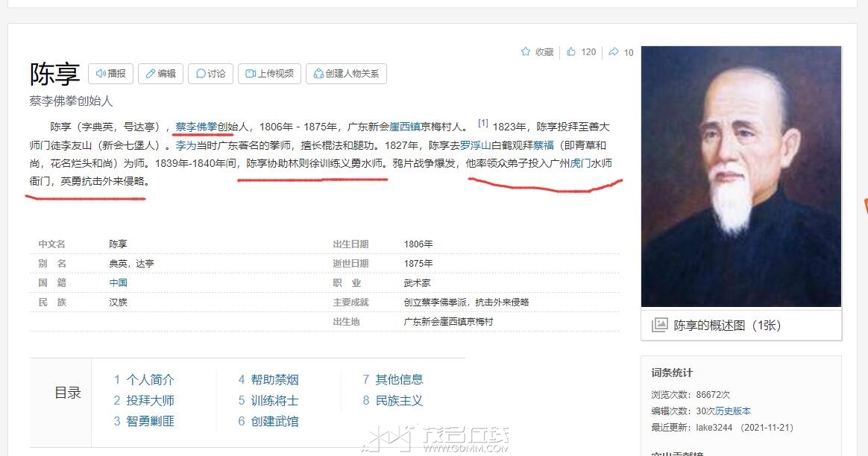Click the 上传视频 upload video button
The height and width of the screenshot is (456, 868).
point(270,74)
